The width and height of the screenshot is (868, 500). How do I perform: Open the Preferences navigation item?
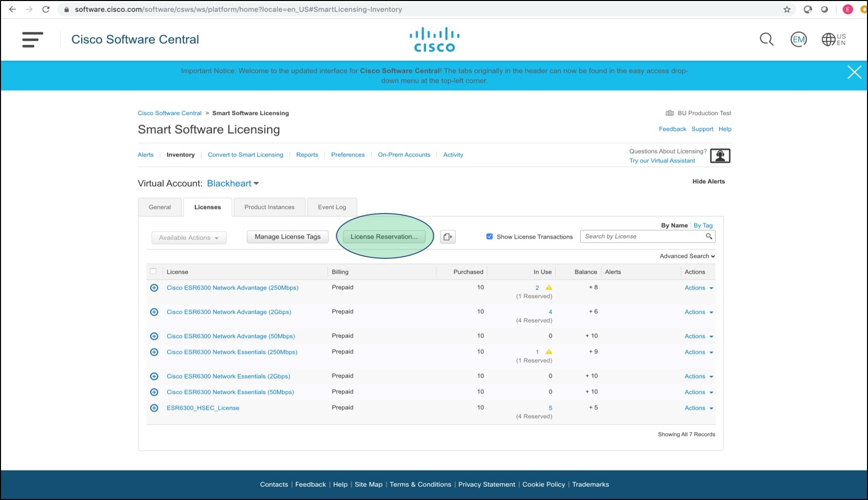[348, 155]
